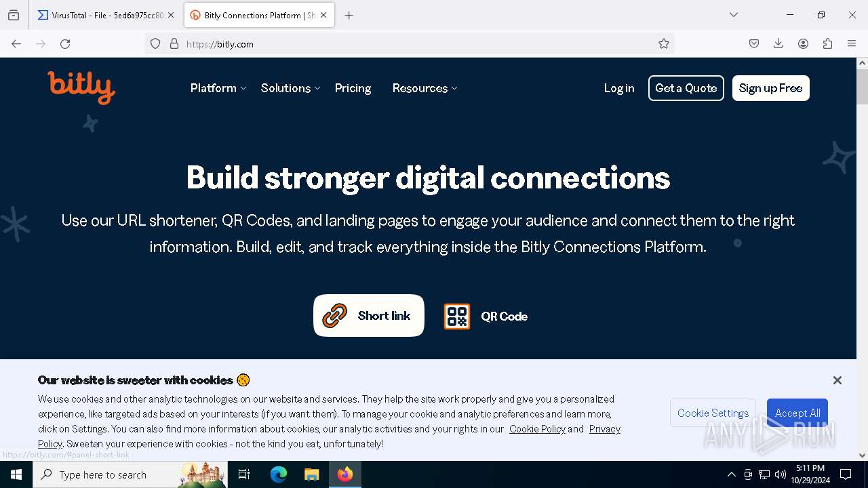Open the Firefox View button
The height and width of the screenshot is (488, 868).
(14, 15)
